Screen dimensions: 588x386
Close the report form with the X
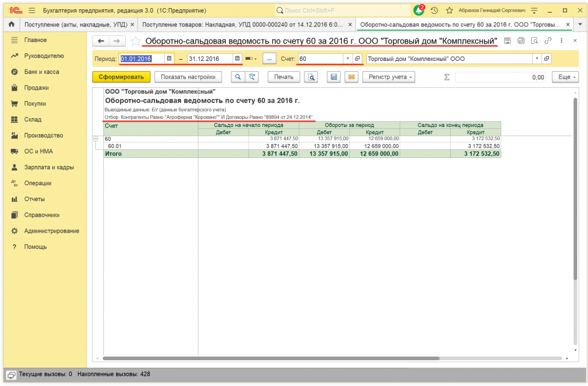(575, 41)
